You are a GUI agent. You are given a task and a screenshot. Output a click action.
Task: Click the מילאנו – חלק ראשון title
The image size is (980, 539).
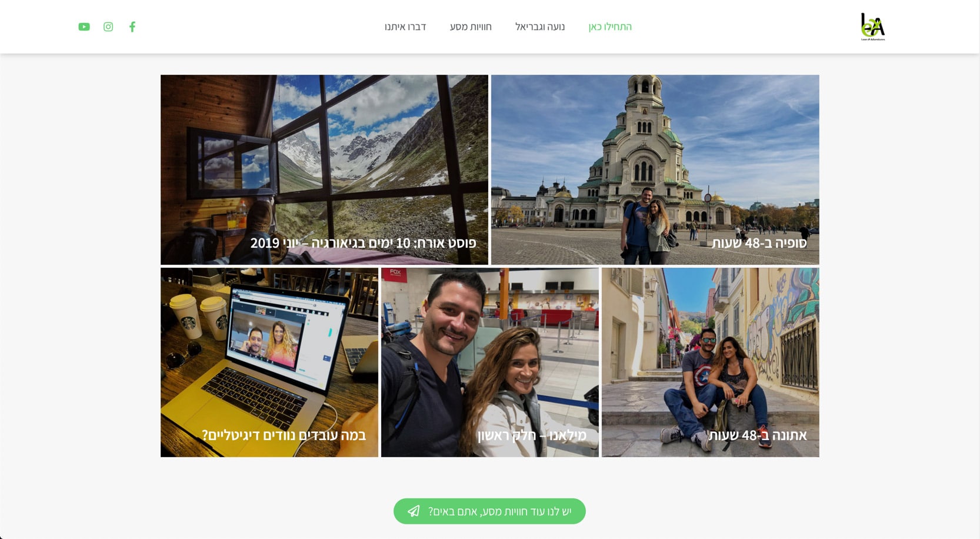click(x=532, y=435)
